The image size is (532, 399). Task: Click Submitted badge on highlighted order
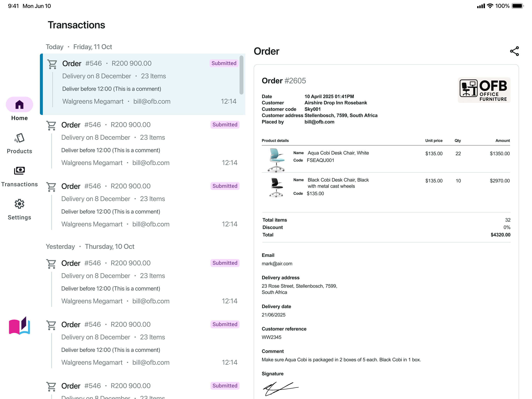pos(224,63)
